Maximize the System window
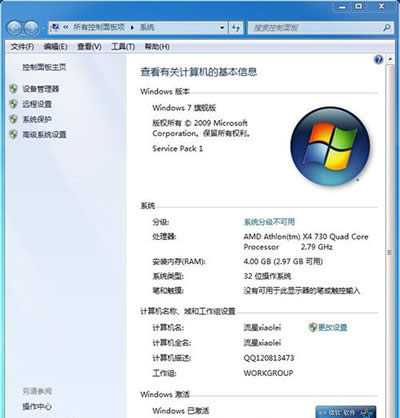The height and width of the screenshot is (418, 400). (x=359, y=6)
